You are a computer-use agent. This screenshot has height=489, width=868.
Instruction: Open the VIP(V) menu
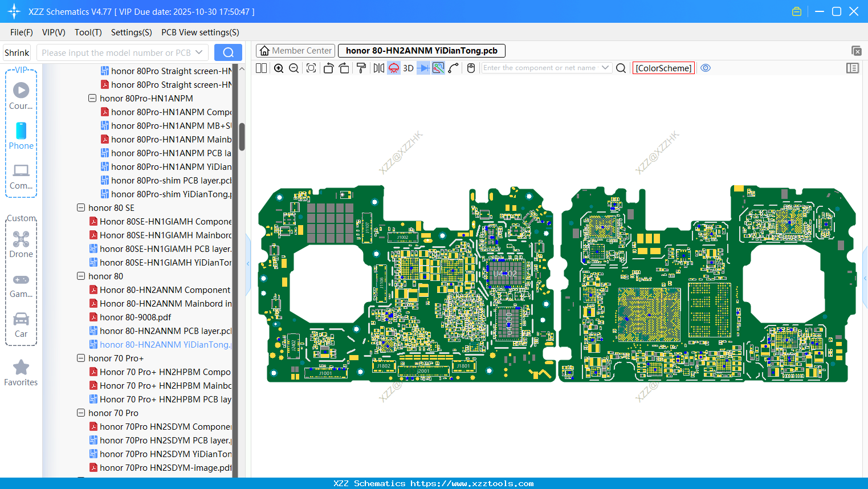pyautogui.click(x=54, y=32)
